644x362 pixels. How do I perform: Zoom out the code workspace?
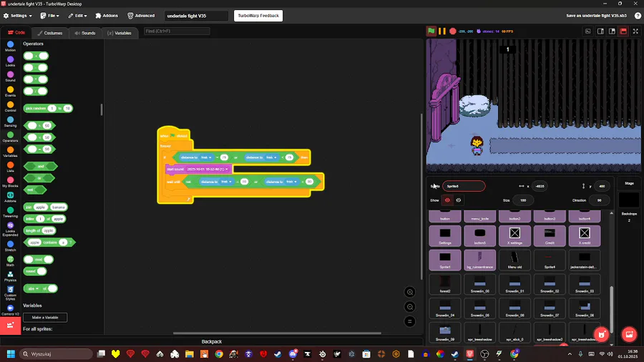click(409, 307)
